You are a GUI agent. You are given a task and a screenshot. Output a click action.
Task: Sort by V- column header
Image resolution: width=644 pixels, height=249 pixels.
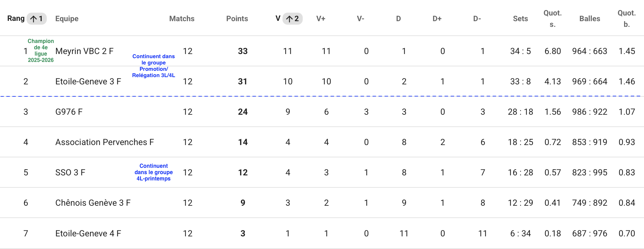coord(361,19)
